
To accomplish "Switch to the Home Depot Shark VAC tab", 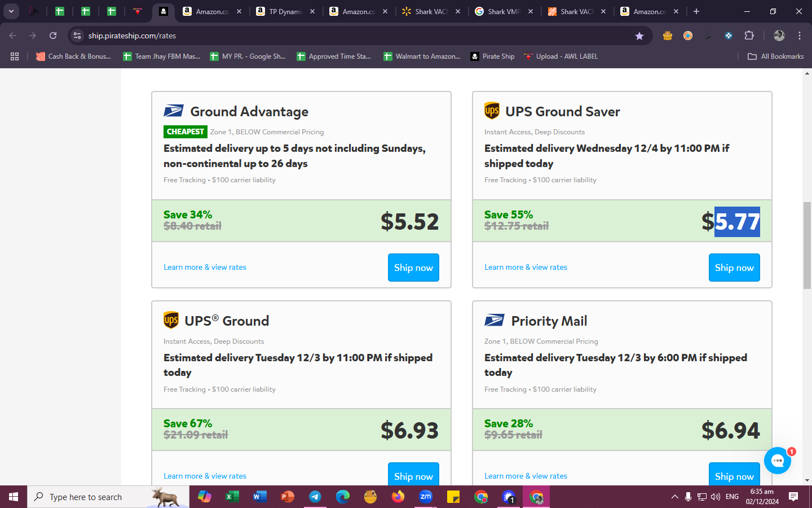I will (x=577, y=11).
